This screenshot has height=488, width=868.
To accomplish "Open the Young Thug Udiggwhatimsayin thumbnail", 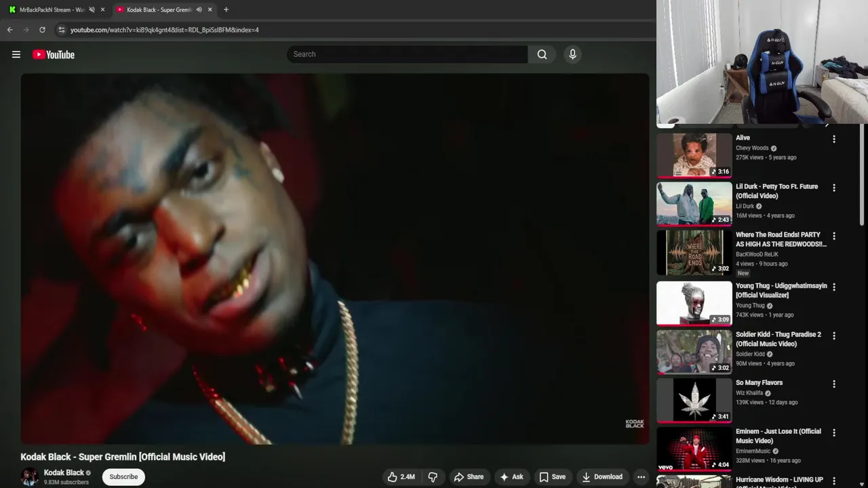I will tap(694, 303).
